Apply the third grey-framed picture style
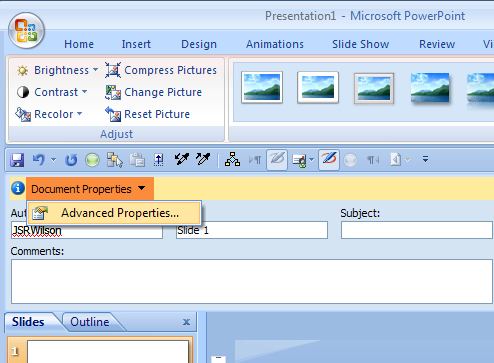The image size is (494, 363). 374,88
